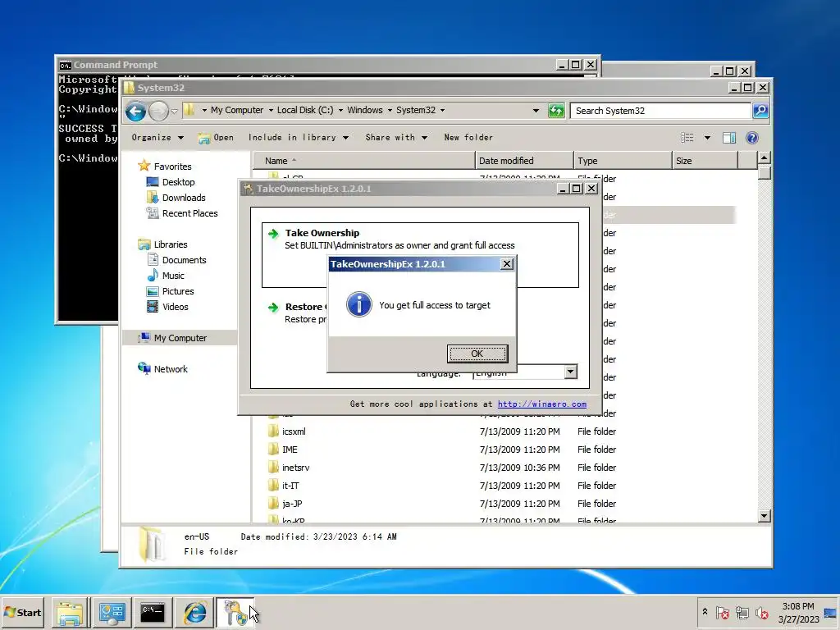Select the ja-JP folder
Screen dimensions: 840x630
coord(292,504)
